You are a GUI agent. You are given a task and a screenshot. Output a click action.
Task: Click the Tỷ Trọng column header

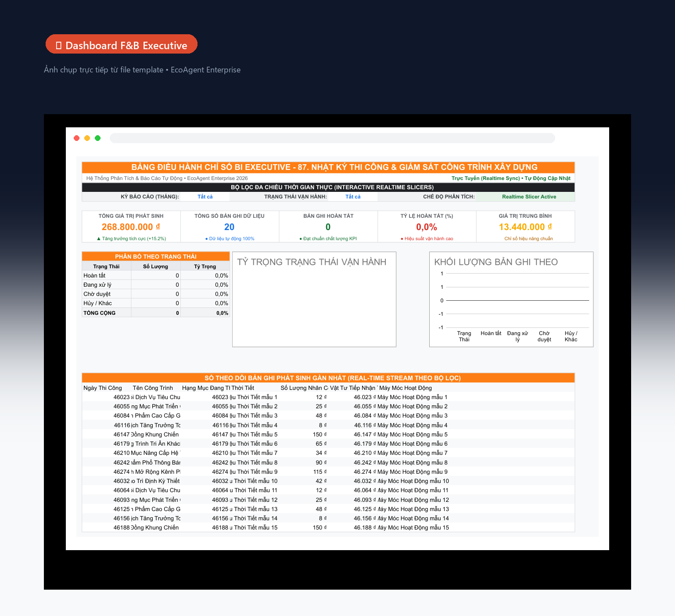pyautogui.click(x=205, y=267)
